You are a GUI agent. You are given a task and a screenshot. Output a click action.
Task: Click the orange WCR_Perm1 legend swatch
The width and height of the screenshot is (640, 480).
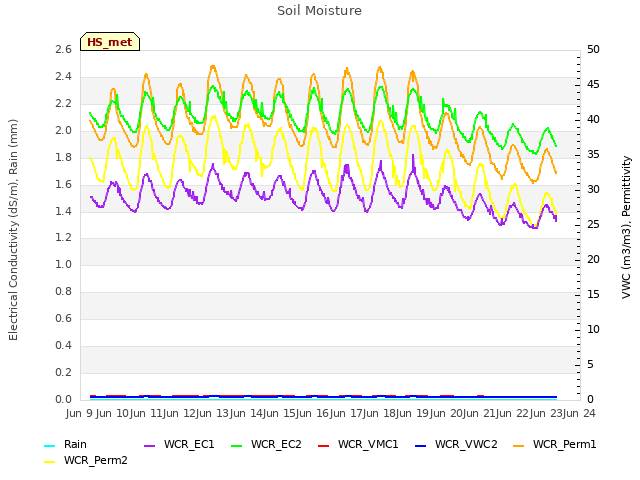pos(519,445)
